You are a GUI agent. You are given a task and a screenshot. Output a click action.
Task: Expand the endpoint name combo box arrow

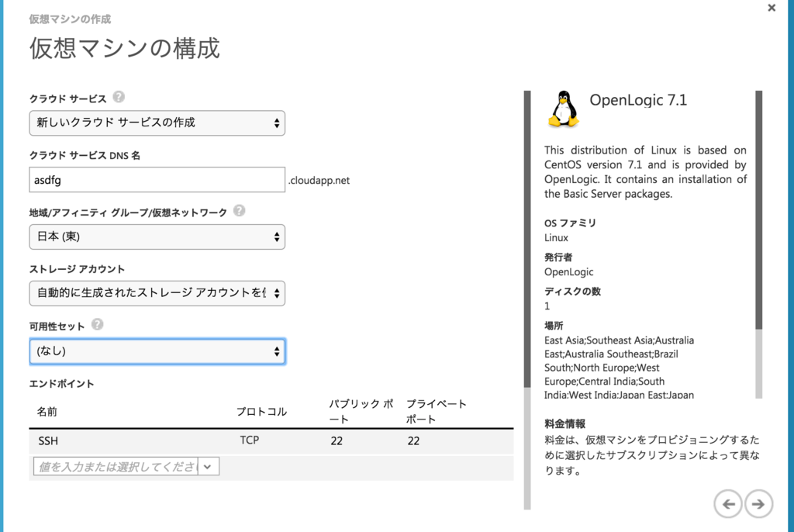pos(208,467)
